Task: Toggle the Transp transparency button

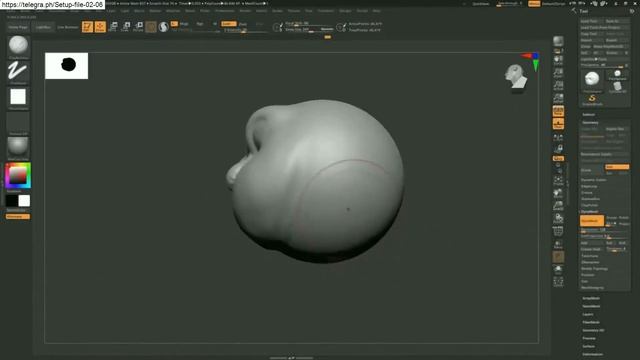Action: 558,244
